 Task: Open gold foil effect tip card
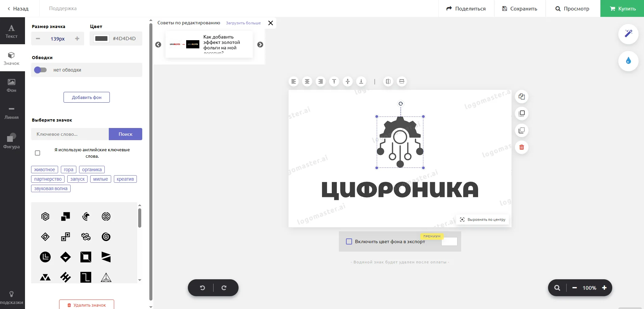coord(209,44)
